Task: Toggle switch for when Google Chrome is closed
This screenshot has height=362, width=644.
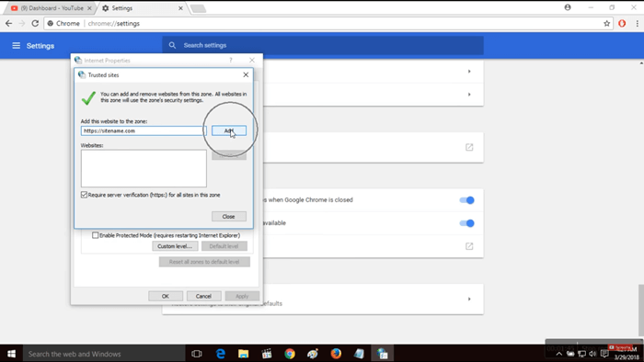Action: pos(467,200)
